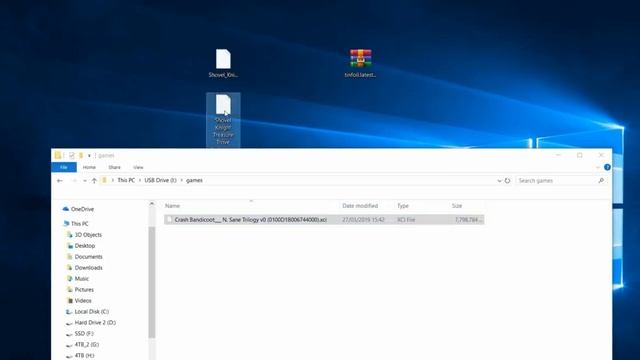Open the File tab in Explorer
This screenshot has width=640, height=360.
64,167
